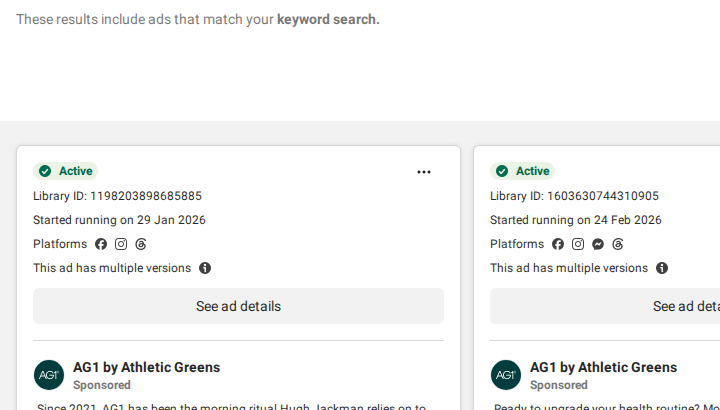Click Sponsored label on 24 Feb ad

(x=559, y=385)
